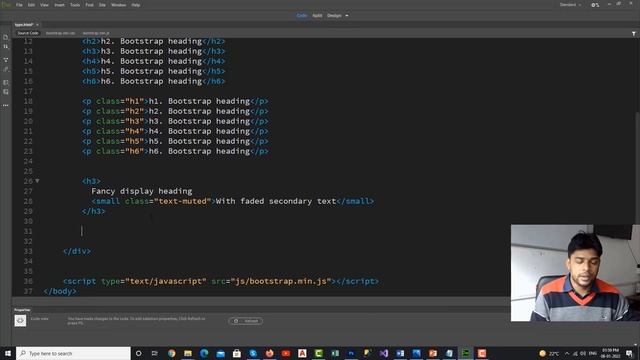Click the related files filter icon

coord(633,33)
